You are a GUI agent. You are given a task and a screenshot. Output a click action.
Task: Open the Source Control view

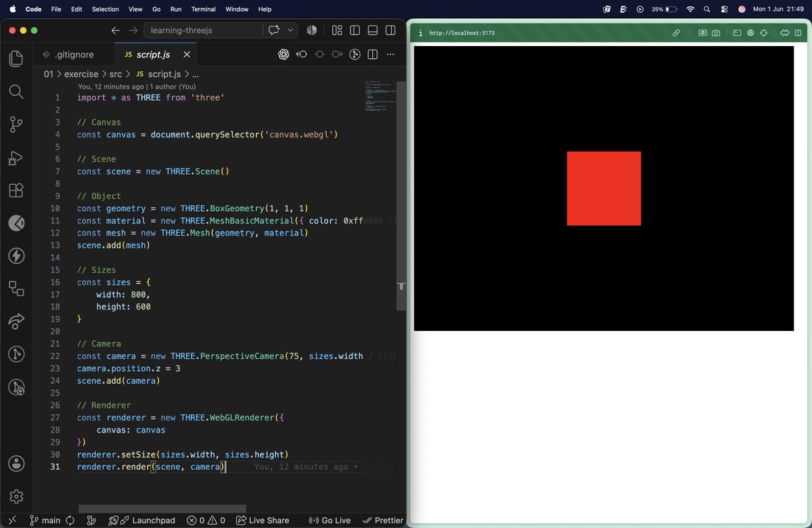pos(16,125)
